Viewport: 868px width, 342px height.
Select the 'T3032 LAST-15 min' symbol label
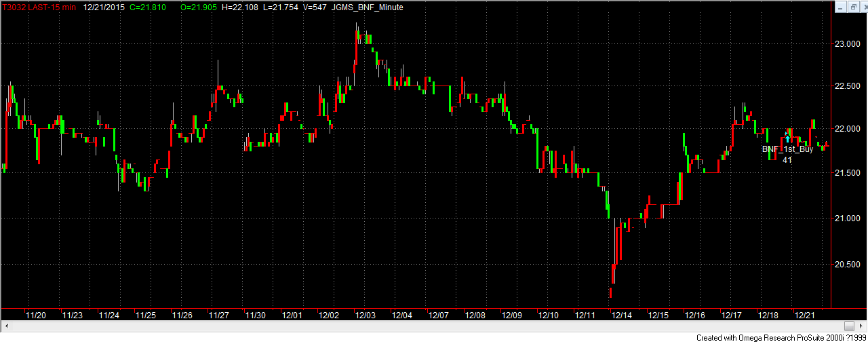click(39, 6)
